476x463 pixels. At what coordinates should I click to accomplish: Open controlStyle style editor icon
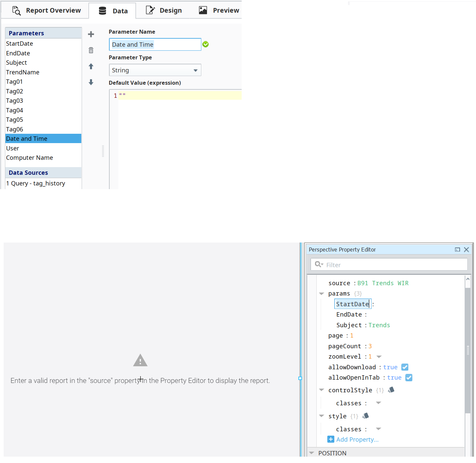point(391,390)
